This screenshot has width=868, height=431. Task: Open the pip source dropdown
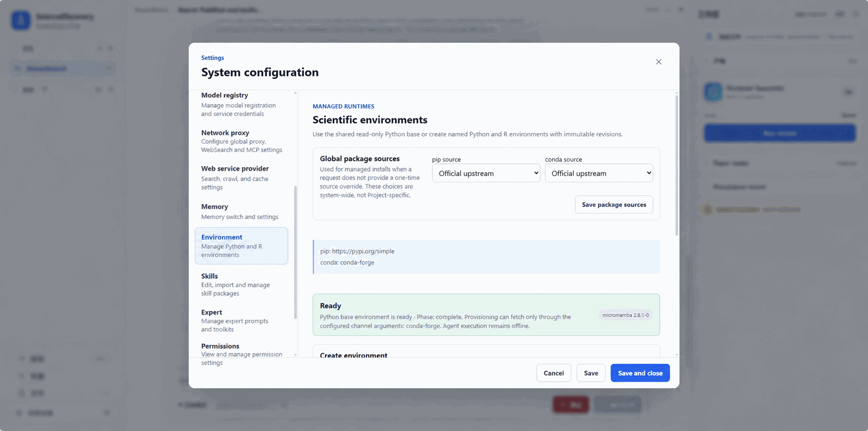[x=486, y=173]
